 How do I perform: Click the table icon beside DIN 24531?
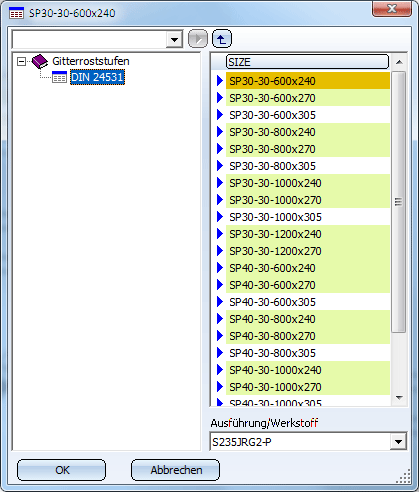(59, 77)
